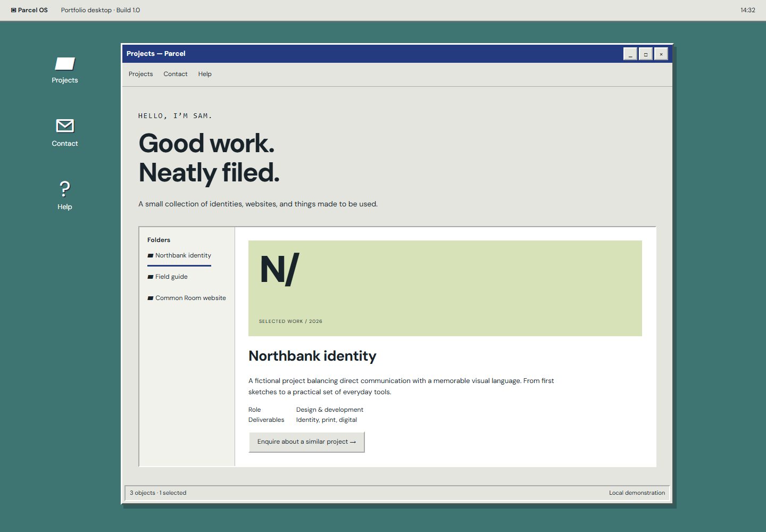
Task: Close the Projects — Parcel window
Action: pyautogui.click(x=661, y=54)
